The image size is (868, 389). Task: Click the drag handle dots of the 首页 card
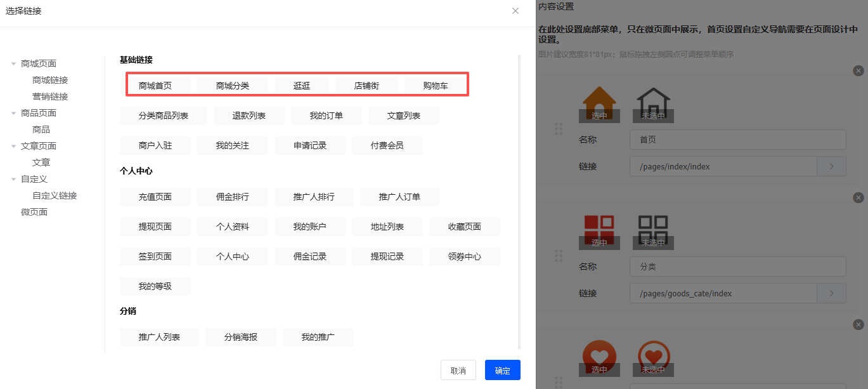click(x=559, y=128)
